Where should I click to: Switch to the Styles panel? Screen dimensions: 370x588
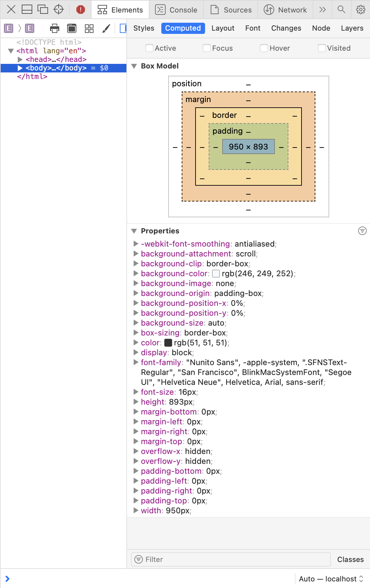click(144, 28)
